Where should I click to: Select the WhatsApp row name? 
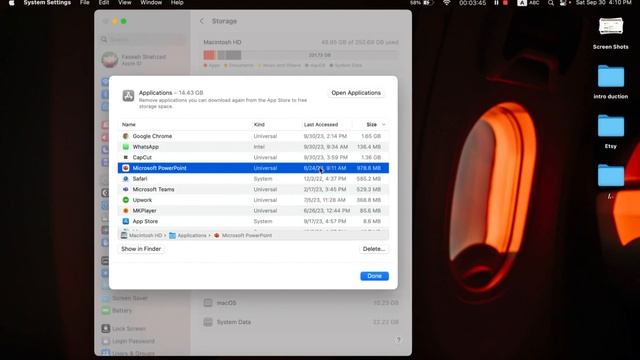(x=146, y=147)
